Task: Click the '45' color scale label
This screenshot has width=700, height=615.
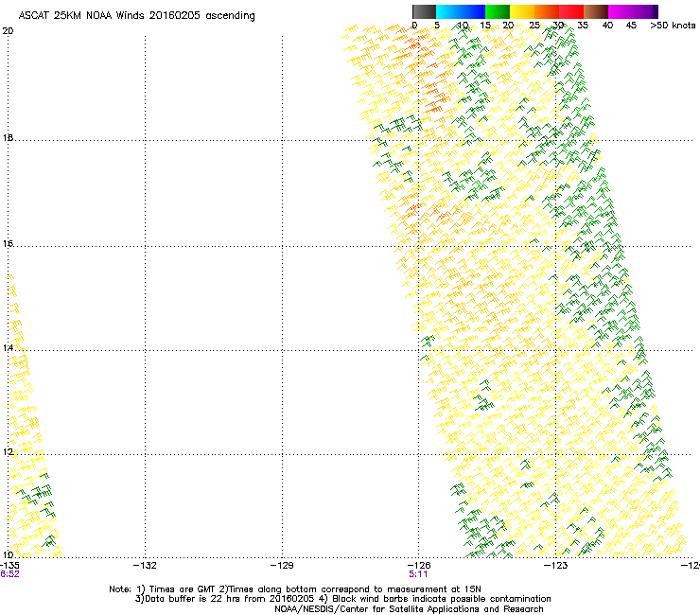Action: coord(631,26)
